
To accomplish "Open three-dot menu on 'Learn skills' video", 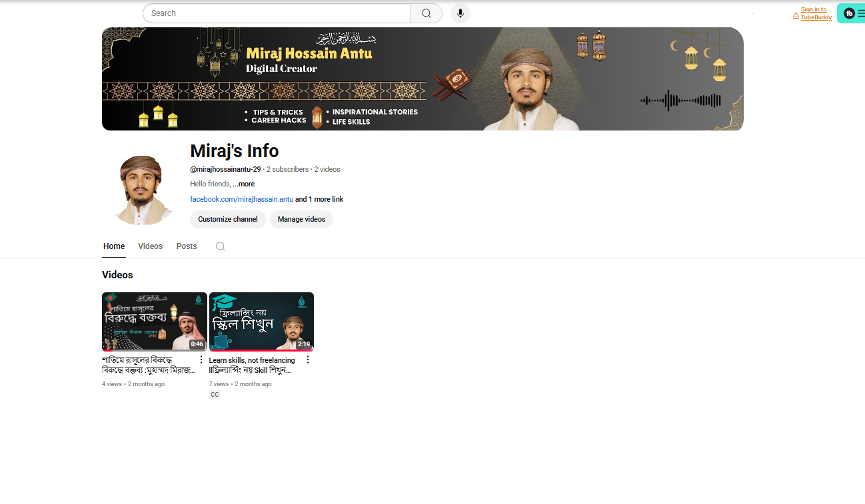I will 308,359.
